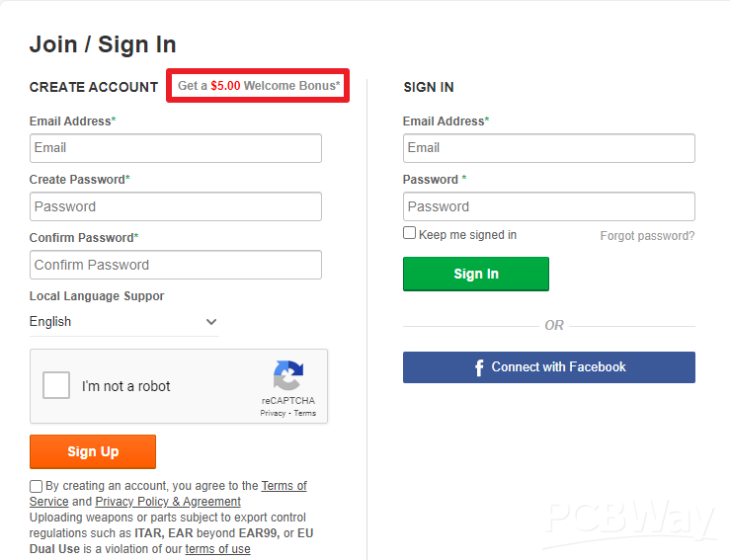Open the Terms of Service link
The image size is (730, 560).
(x=284, y=486)
